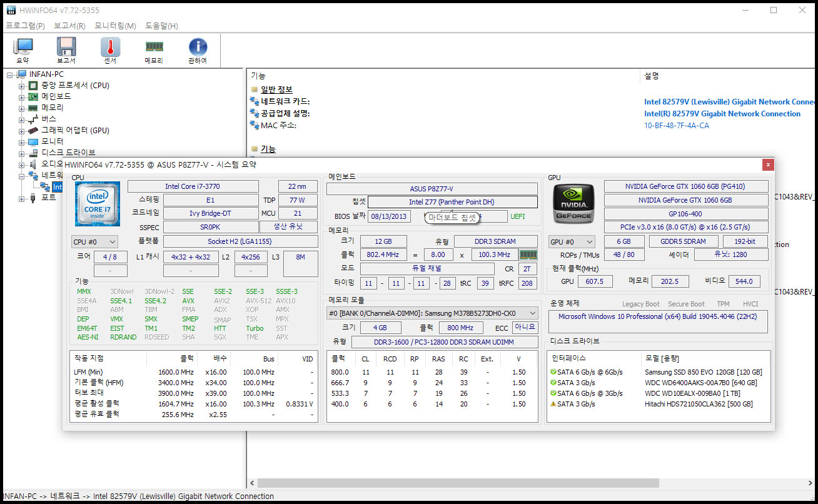Select 모니터 in the device tree
Image resolution: width=818 pixels, height=504 pixels.
click(53, 142)
